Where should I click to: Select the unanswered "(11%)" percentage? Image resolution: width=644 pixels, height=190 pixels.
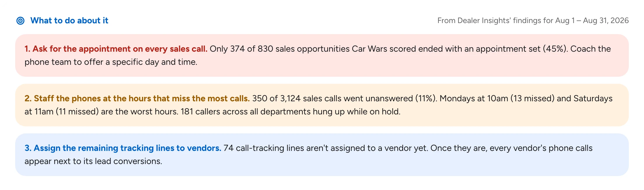click(426, 98)
